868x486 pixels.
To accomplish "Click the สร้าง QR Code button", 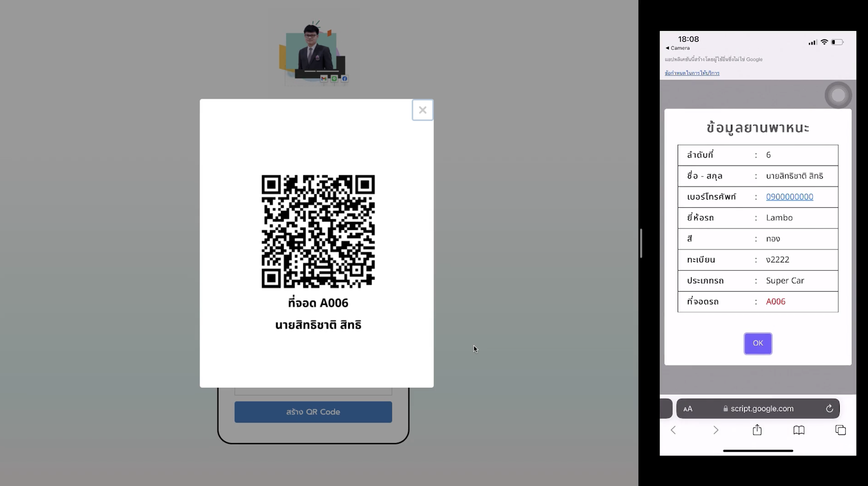I will coord(313,412).
